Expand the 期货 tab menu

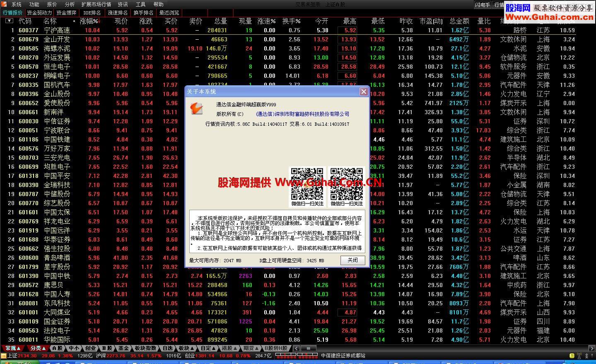point(251,348)
